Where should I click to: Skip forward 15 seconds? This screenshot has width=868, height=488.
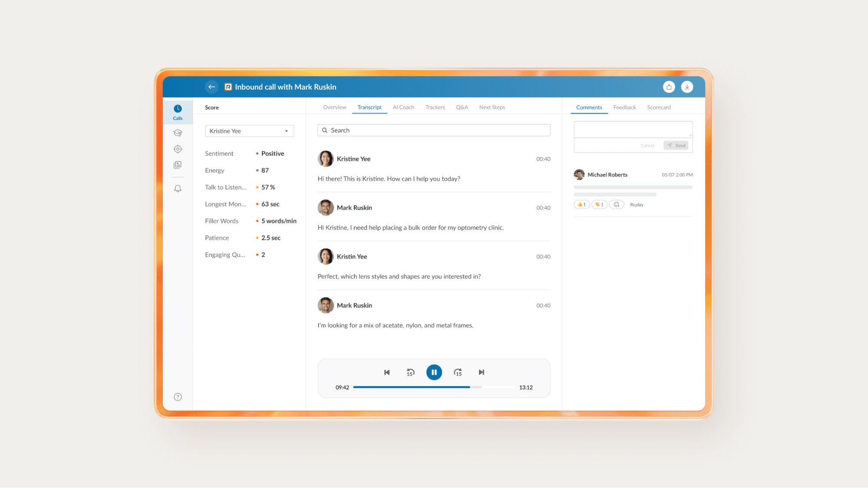458,372
